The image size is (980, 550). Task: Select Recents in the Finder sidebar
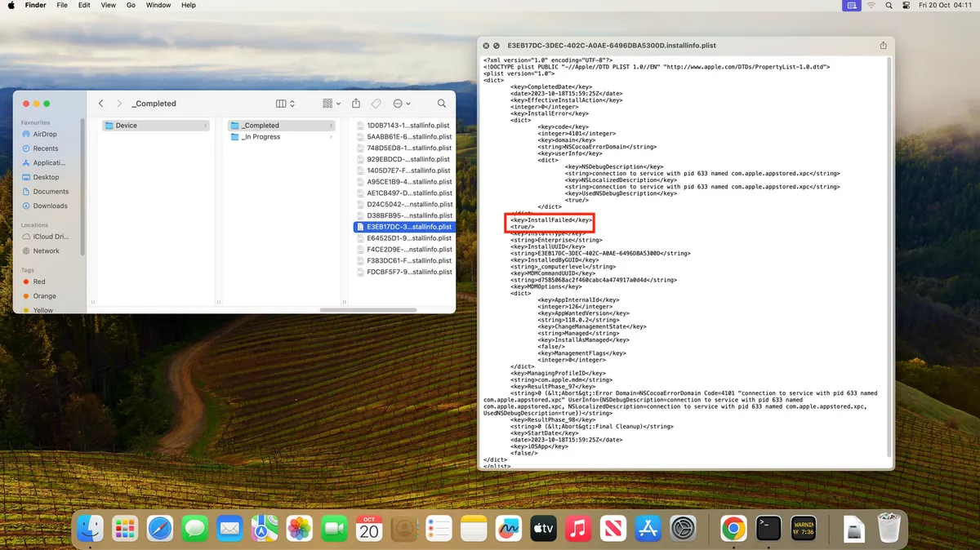point(45,149)
